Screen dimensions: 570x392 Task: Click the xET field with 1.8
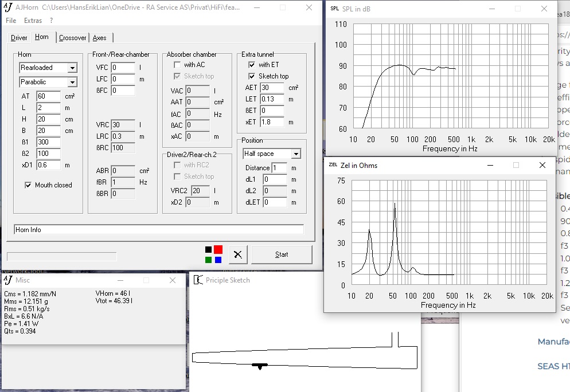point(272,122)
